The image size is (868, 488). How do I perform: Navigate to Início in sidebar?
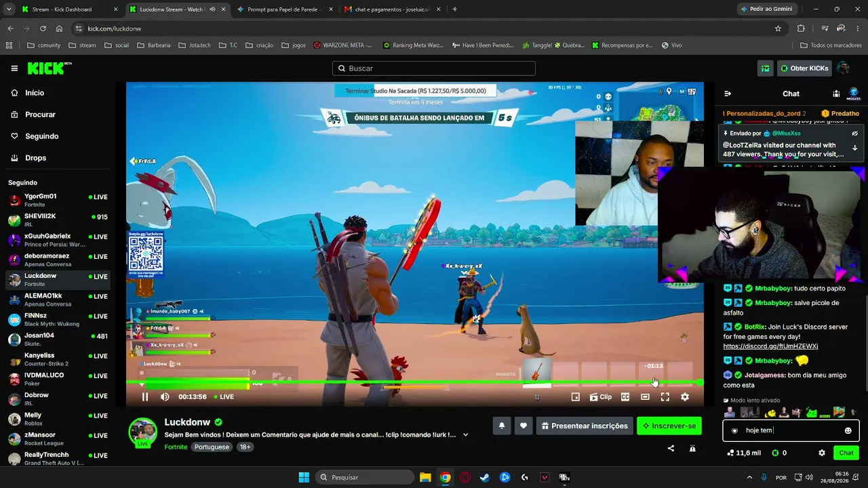point(35,93)
